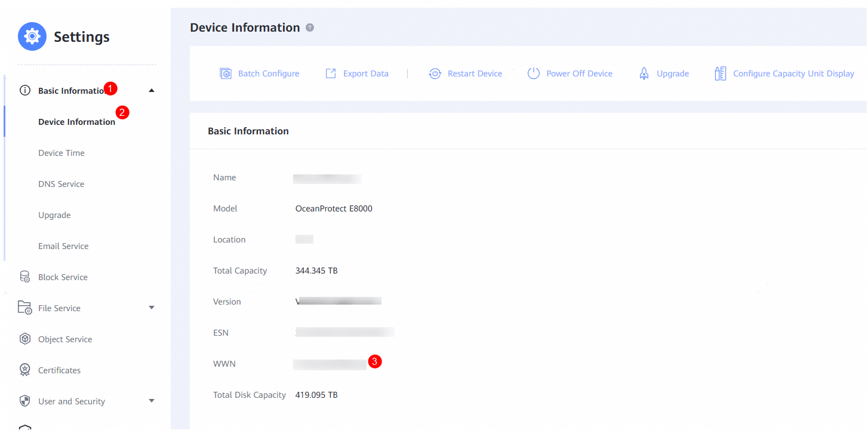Screen dimensions: 868x430
Task: Click the Block Service icon
Action: pos(25,277)
